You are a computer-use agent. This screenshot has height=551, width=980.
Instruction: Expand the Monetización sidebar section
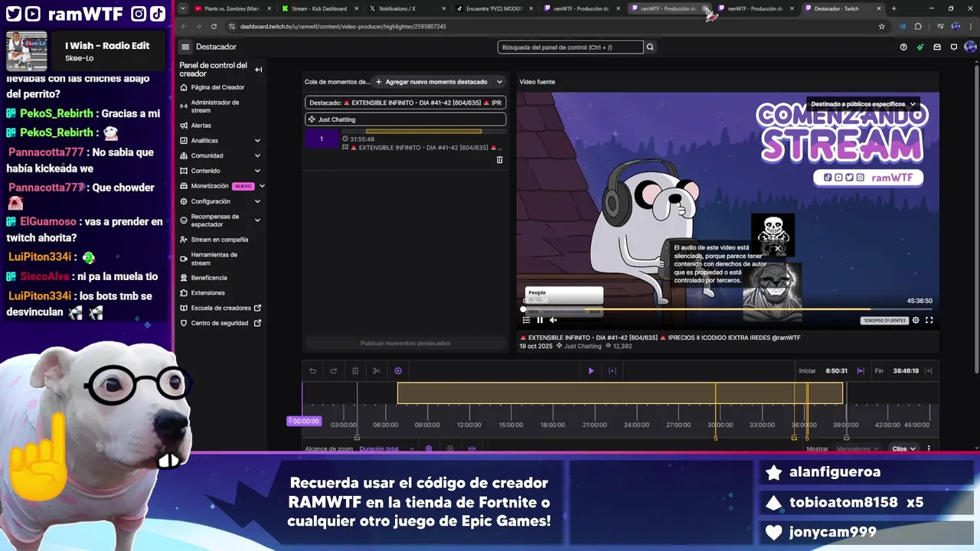click(262, 186)
